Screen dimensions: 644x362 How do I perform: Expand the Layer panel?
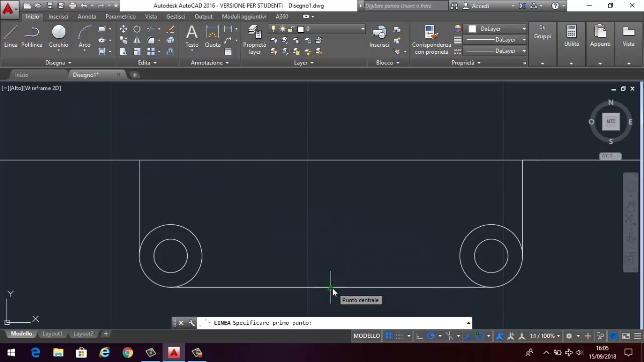point(304,63)
